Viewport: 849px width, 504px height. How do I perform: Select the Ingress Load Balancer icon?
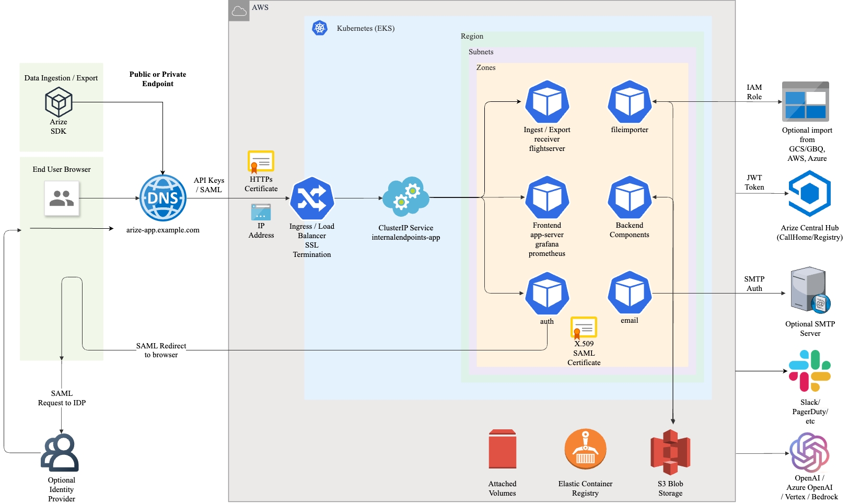[312, 198]
